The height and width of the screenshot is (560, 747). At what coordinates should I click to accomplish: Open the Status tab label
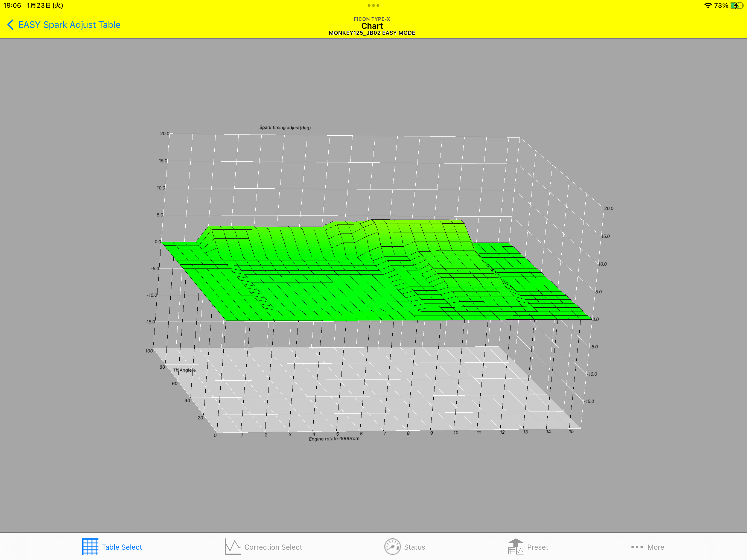click(414, 547)
